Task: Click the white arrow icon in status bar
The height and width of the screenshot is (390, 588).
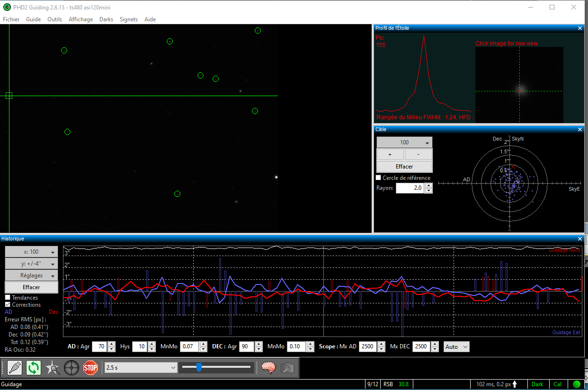Action: pyautogui.click(x=515, y=384)
